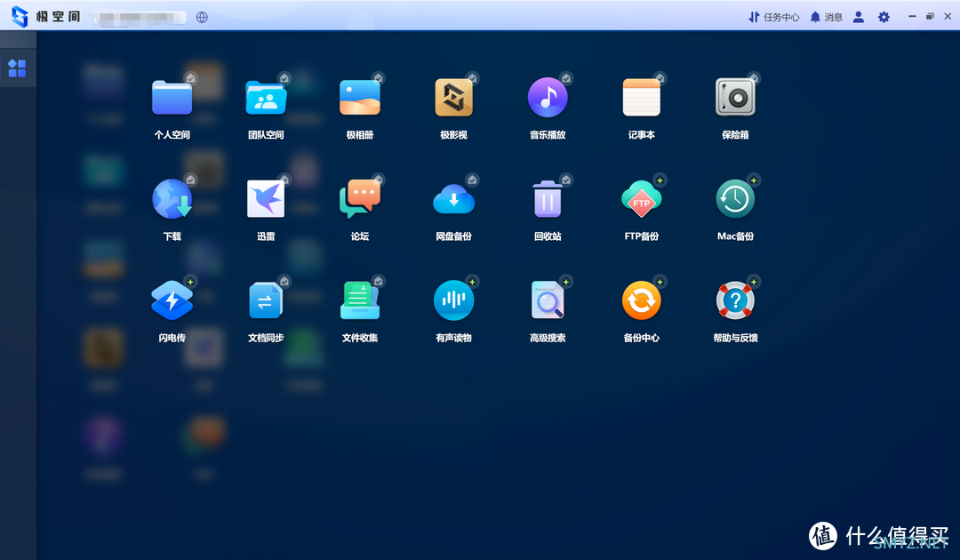This screenshot has height=560, width=960.
Task: Open the 团队空间 team space app
Action: point(266,98)
